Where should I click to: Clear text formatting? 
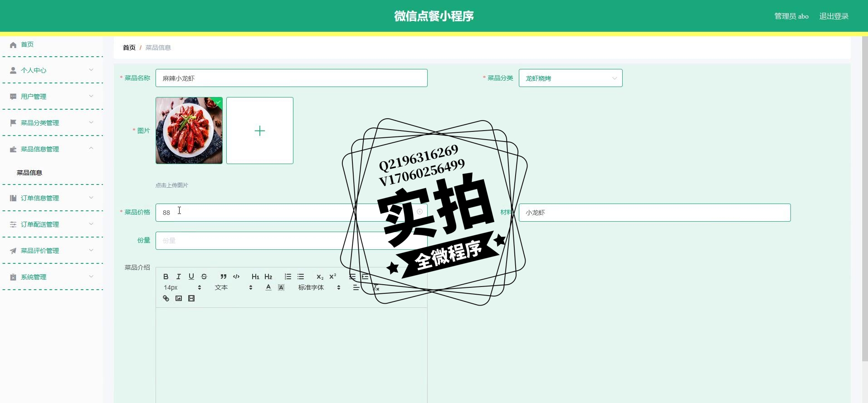[376, 287]
